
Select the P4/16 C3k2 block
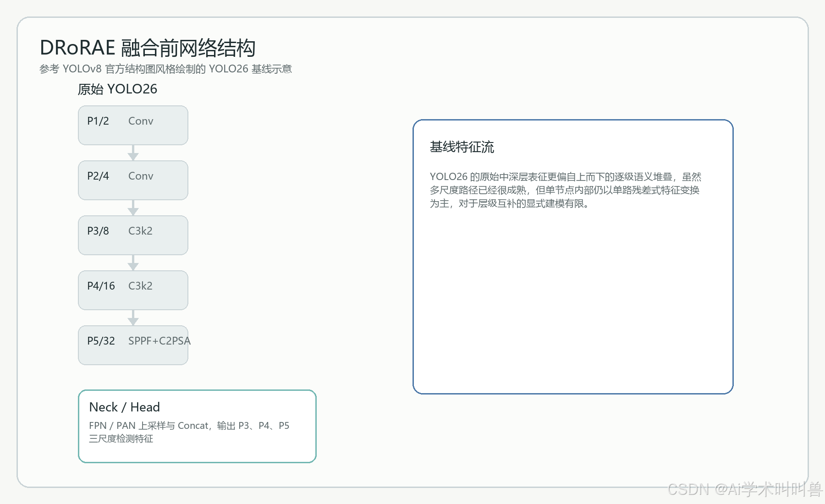coord(133,290)
